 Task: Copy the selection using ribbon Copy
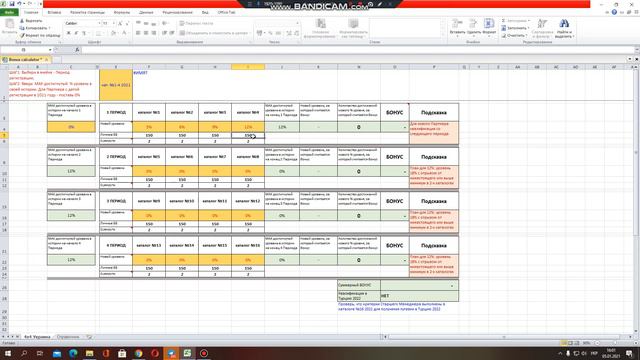point(34,28)
